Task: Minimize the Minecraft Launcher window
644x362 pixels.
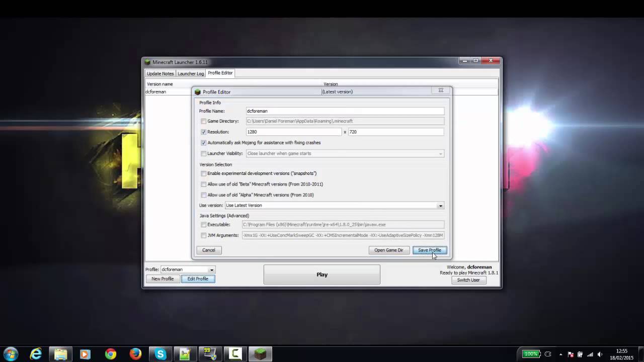Action: click(464, 61)
